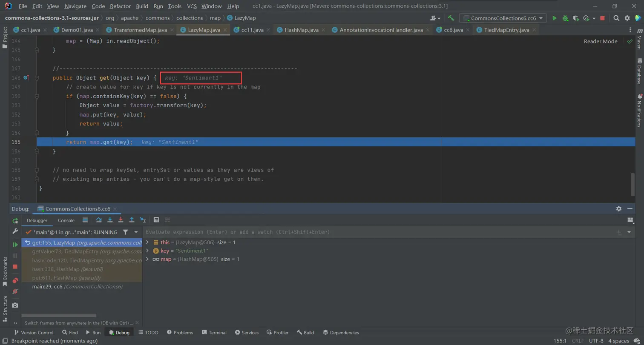Resume Program in the debug sidebar
The image size is (644, 345).
[x=15, y=245]
